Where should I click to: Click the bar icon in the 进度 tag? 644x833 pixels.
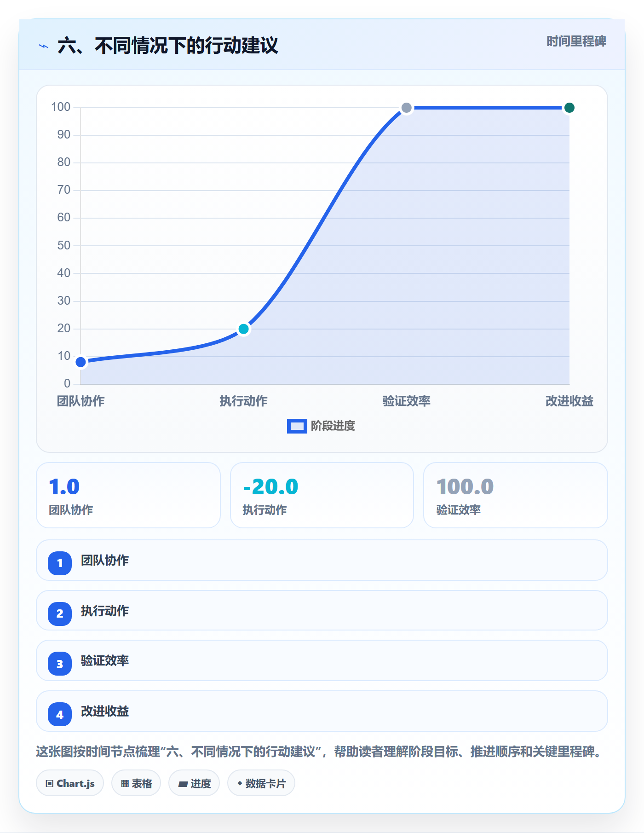click(x=183, y=784)
